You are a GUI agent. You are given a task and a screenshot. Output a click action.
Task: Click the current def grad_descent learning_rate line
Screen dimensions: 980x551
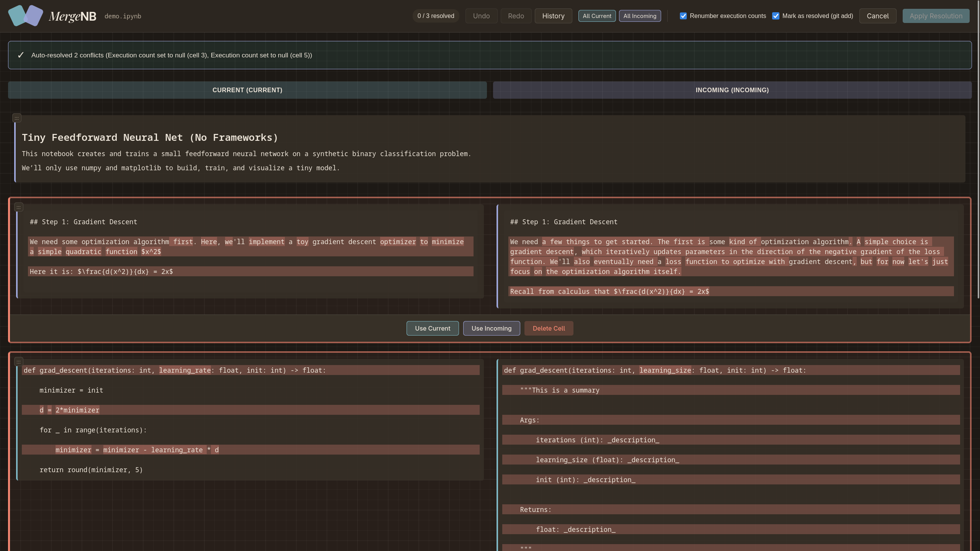pos(251,370)
